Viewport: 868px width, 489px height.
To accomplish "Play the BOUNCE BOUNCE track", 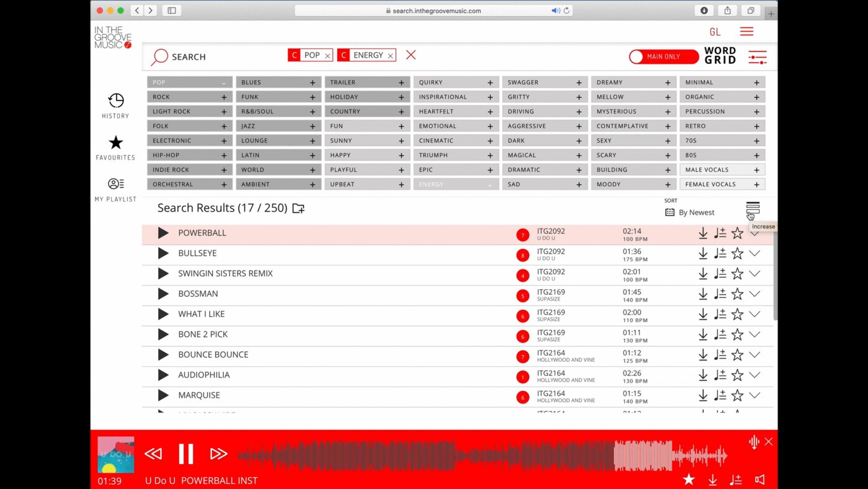I will 163,354.
